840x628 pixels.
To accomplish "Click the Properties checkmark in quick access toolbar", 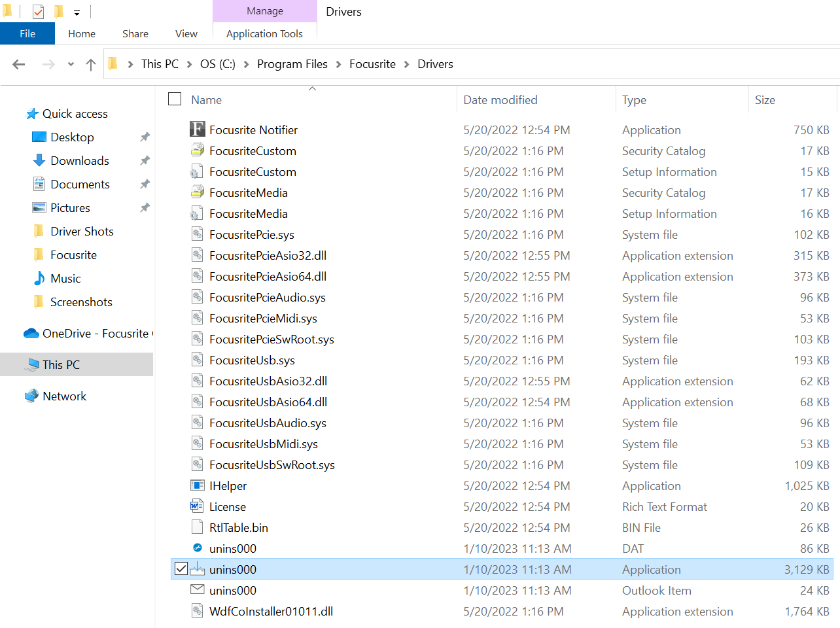I will [38, 12].
